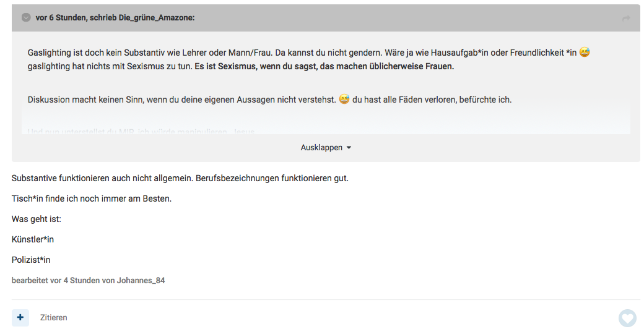Image resolution: width=644 pixels, height=329 pixels.
Task: Click the word "Polizist*in"
Action: (31, 260)
